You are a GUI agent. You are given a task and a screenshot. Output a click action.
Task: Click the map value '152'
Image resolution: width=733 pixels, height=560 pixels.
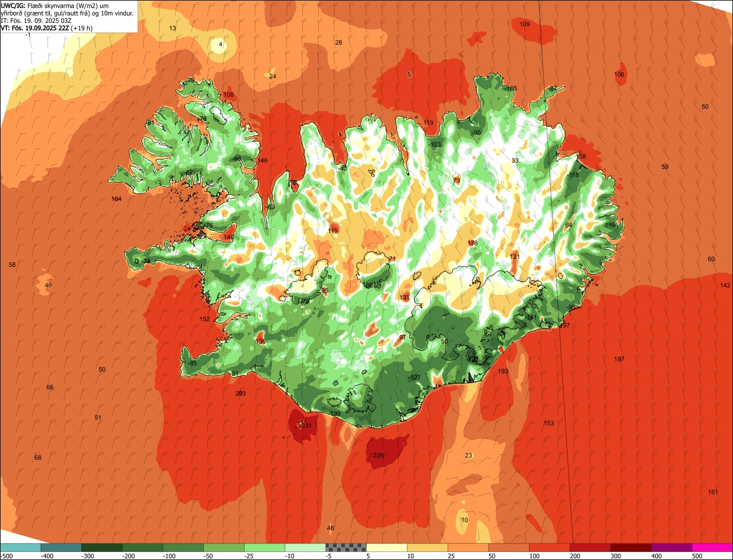[x=204, y=319]
